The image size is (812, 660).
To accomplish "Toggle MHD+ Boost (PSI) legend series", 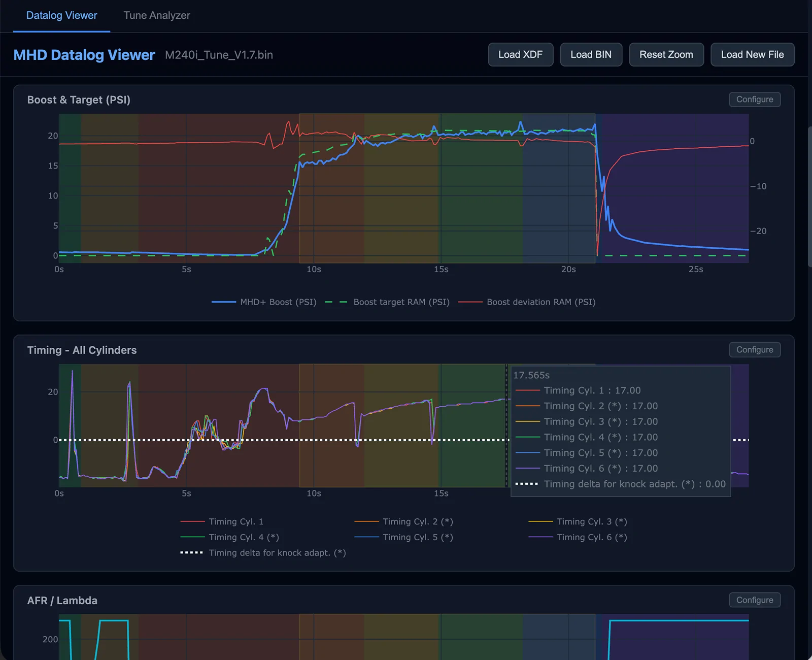I will (x=264, y=302).
